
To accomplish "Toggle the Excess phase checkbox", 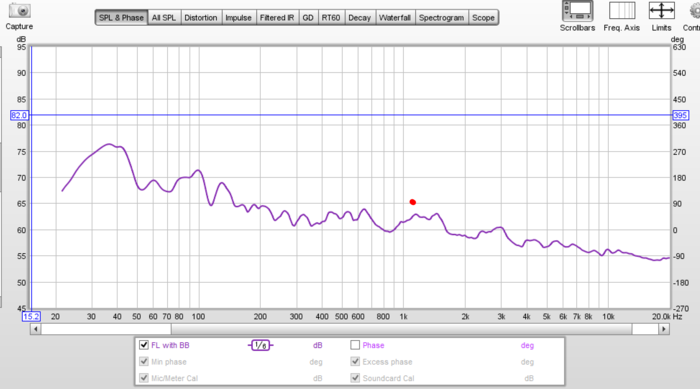I will (x=355, y=361).
